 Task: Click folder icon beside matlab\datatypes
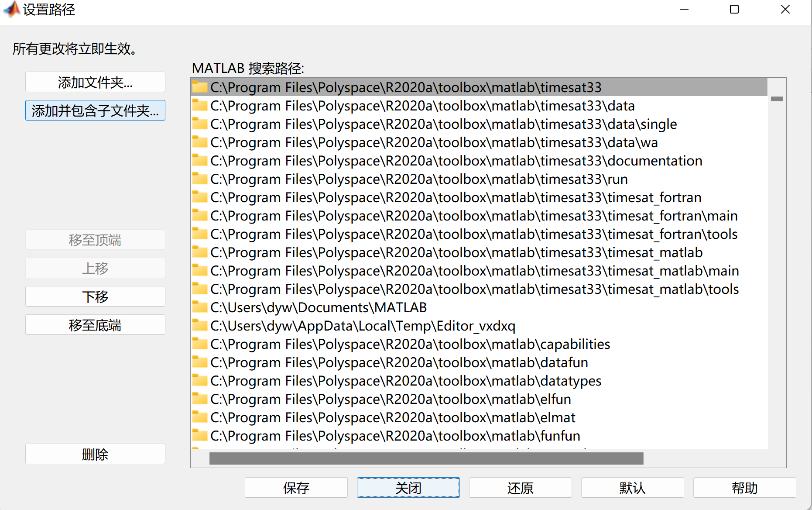tap(200, 380)
